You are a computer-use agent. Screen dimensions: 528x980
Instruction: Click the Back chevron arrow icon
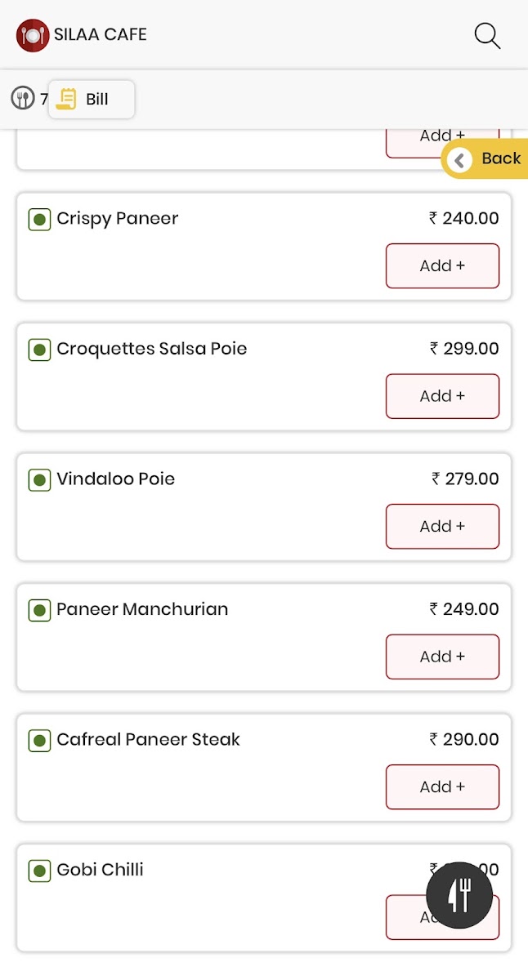pos(460,160)
